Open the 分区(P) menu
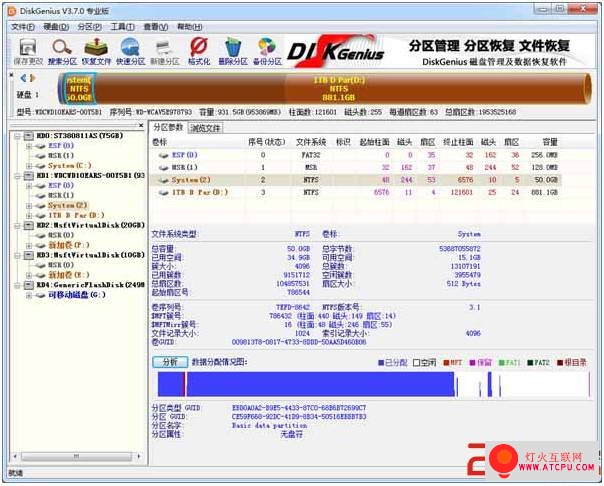 [x=89, y=27]
